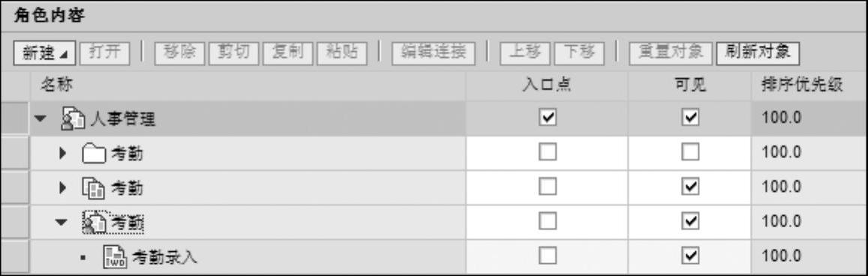Uncheck 可见 for 考勤录入
The height and width of the screenshot is (276, 868).
click(x=690, y=256)
